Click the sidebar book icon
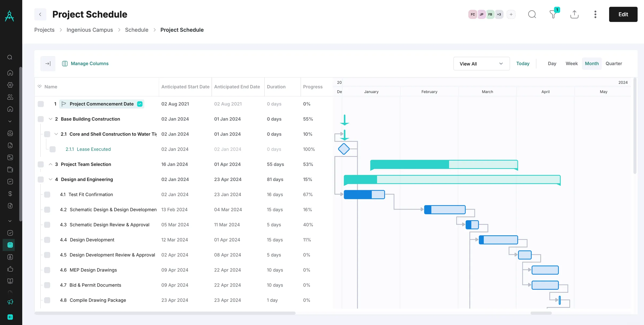The height and width of the screenshot is (325, 644). 10,281
